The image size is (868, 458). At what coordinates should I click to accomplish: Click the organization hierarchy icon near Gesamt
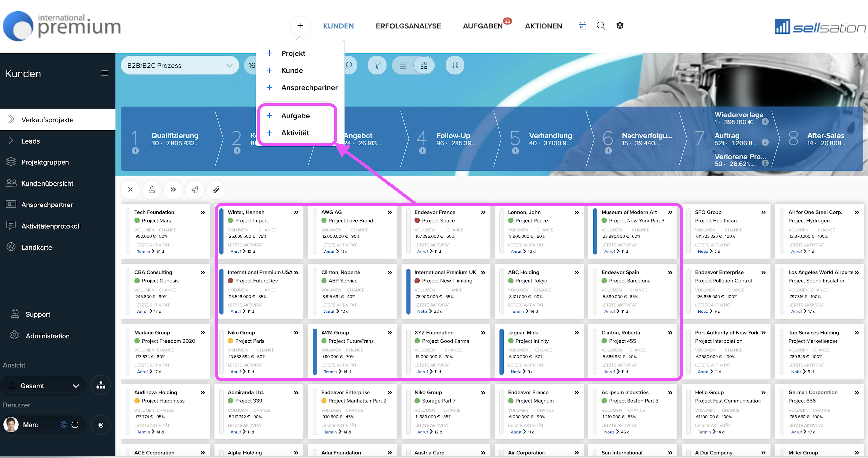coord(101,385)
